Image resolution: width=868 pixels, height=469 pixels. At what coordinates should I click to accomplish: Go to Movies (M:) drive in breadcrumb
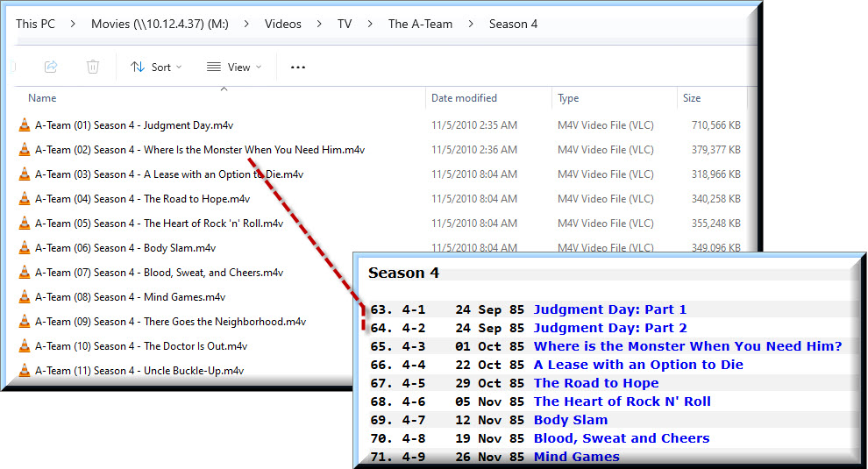160,24
